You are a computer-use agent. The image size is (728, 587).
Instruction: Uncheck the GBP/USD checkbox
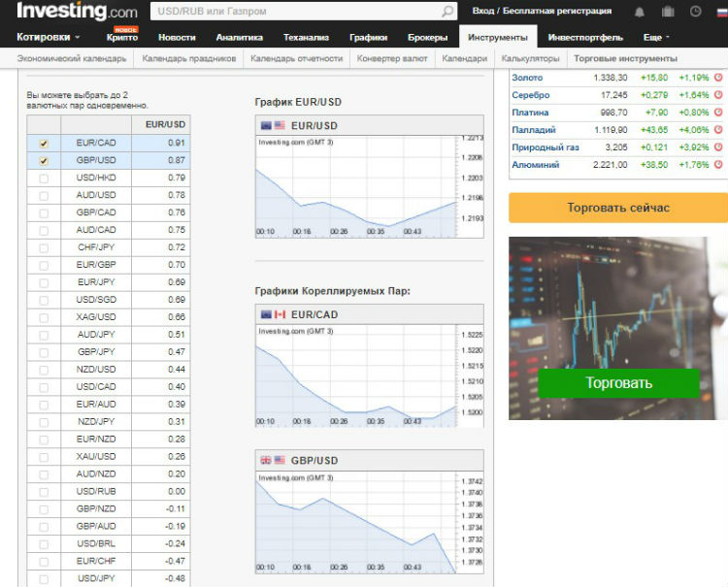[x=44, y=161]
